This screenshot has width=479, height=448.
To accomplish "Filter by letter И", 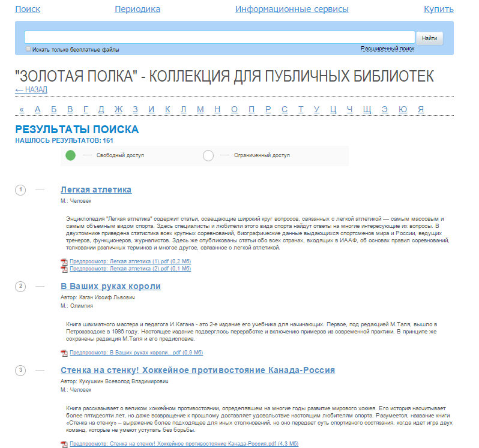I will (x=151, y=109).
